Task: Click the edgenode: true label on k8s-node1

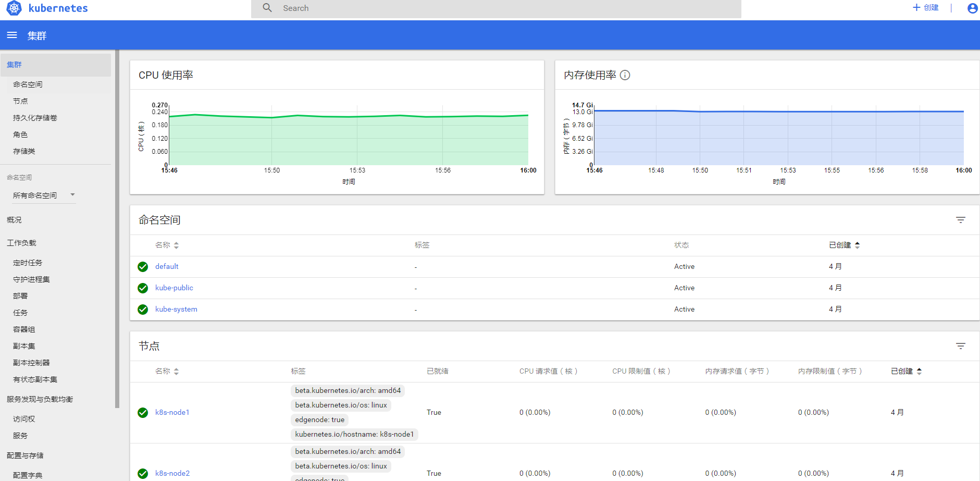Action: point(319,420)
